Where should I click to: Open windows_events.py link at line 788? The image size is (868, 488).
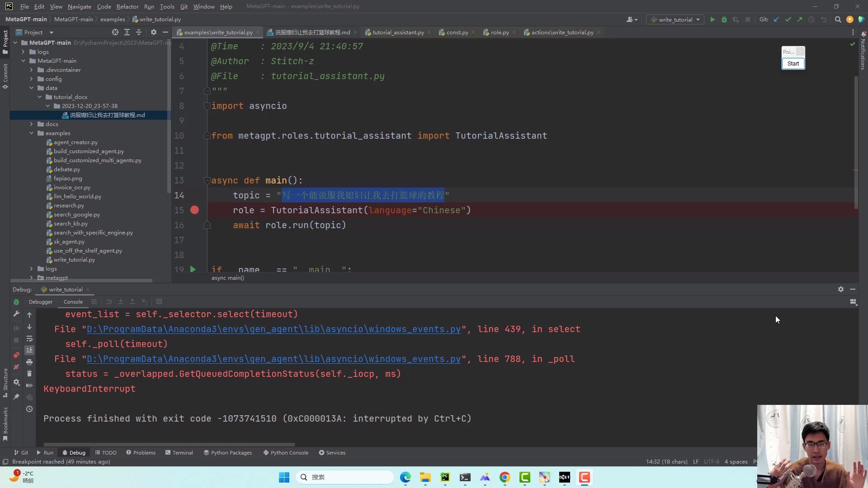[x=274, y=359]
